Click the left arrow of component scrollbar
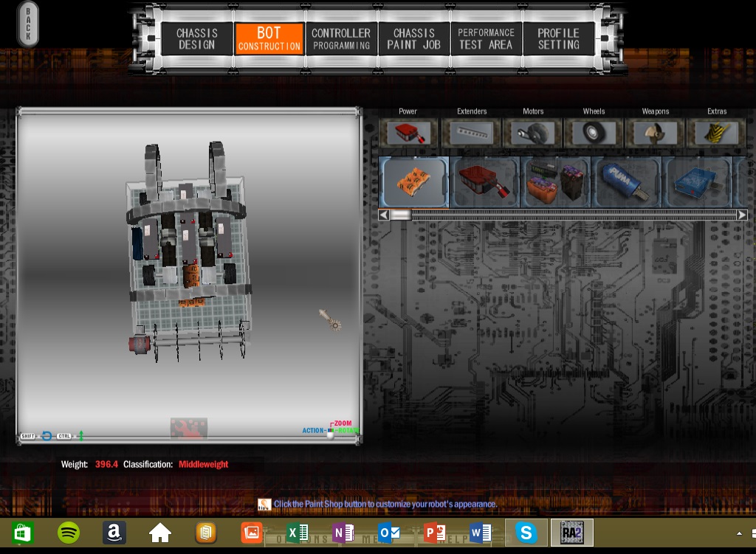Screen dimensions: 756x554 (x=384, y=215)
